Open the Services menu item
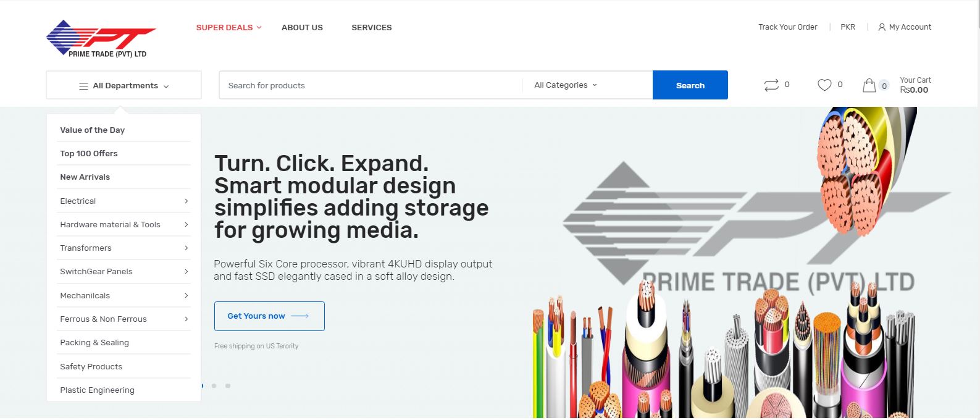 (372, 28)
